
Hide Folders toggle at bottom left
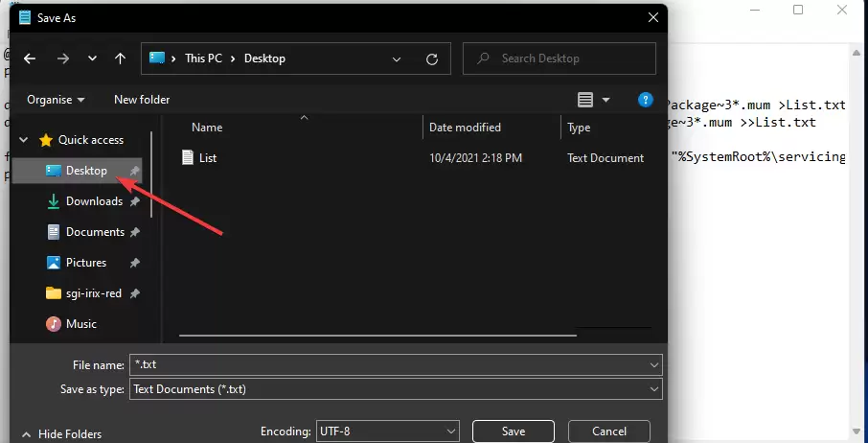(x=61, y=434)
